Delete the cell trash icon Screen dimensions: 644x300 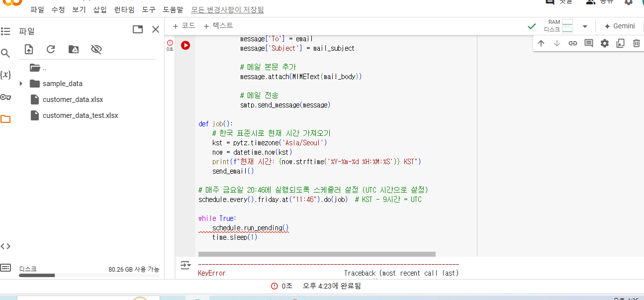coord(636,43)
